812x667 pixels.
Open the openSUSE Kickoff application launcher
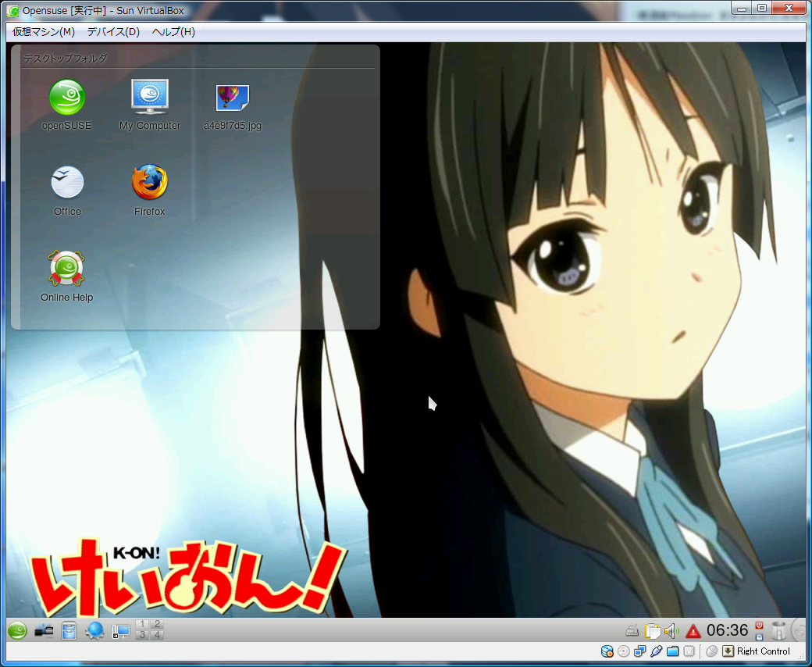17,630
